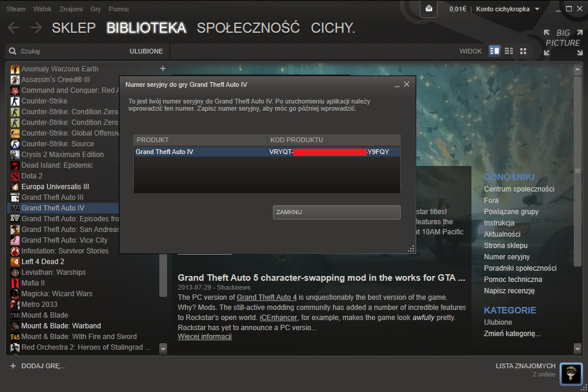Open the Numer seryjny link
Image resolution: width=588 pixels, height=392 pixels.
click(507, 257)
